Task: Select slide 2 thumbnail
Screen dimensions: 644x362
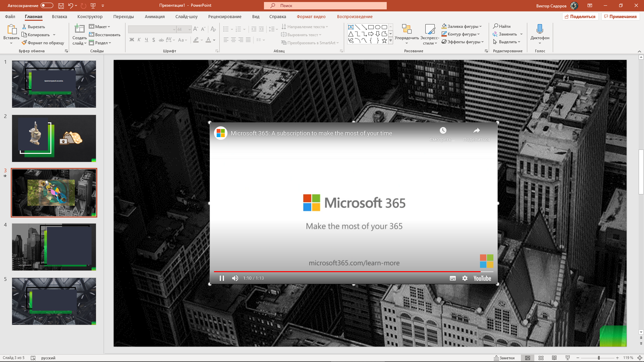Action: coord(54,138)
